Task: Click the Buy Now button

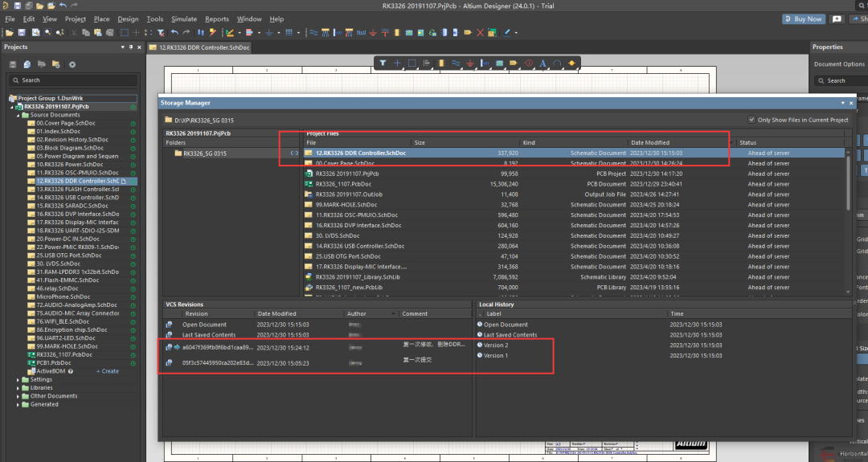Action: coord(803,18)
